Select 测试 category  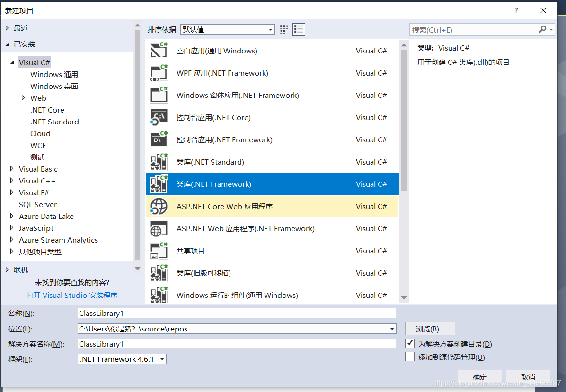tap(37, 157)
